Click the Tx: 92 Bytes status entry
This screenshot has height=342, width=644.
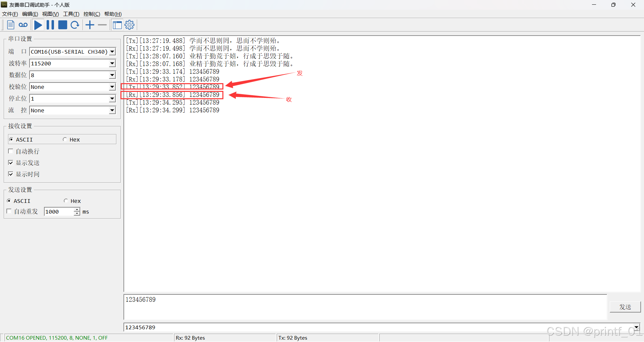point(293,338)
